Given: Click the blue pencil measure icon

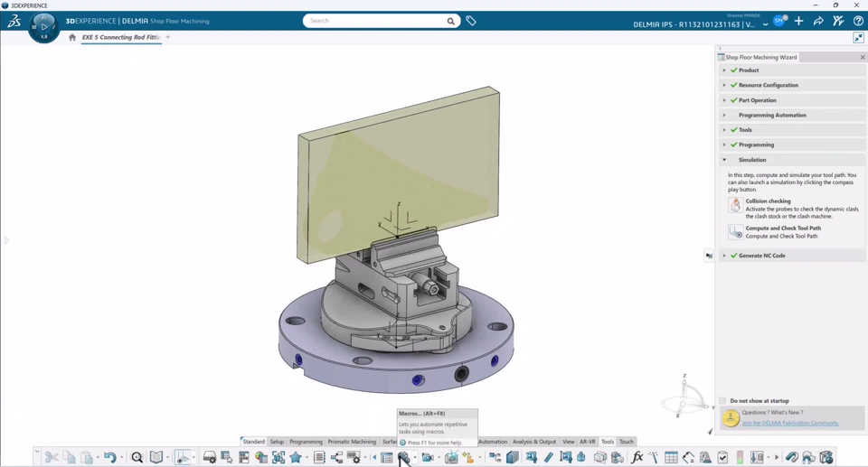Looking at the screenshot, I should 548,457.
